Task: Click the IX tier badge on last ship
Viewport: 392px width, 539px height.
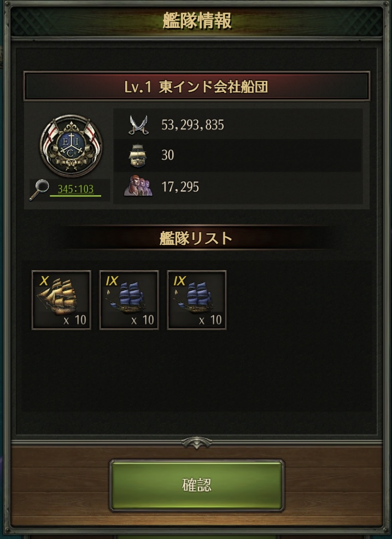Action: coord(179,281)
